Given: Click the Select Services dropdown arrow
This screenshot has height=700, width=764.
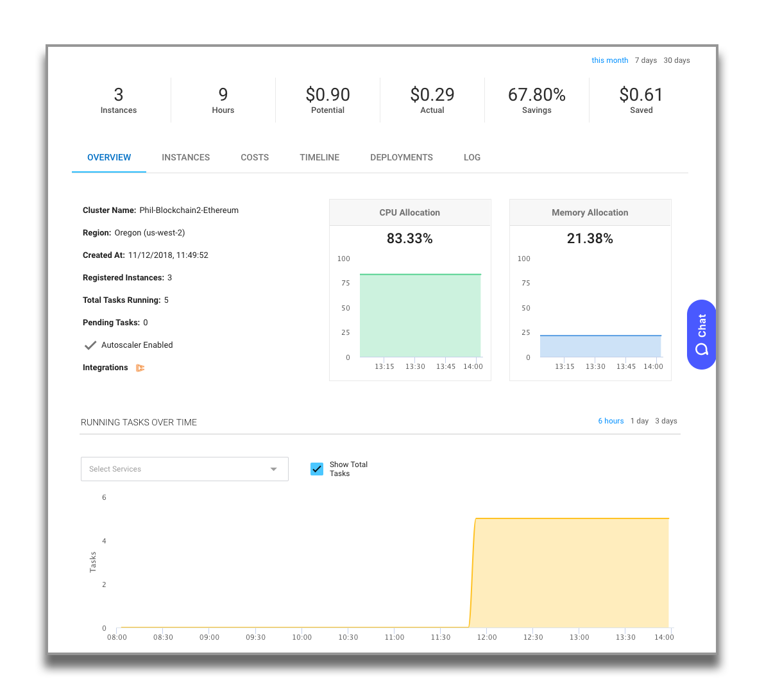Looking at the screenshot, I should (274, 469).
